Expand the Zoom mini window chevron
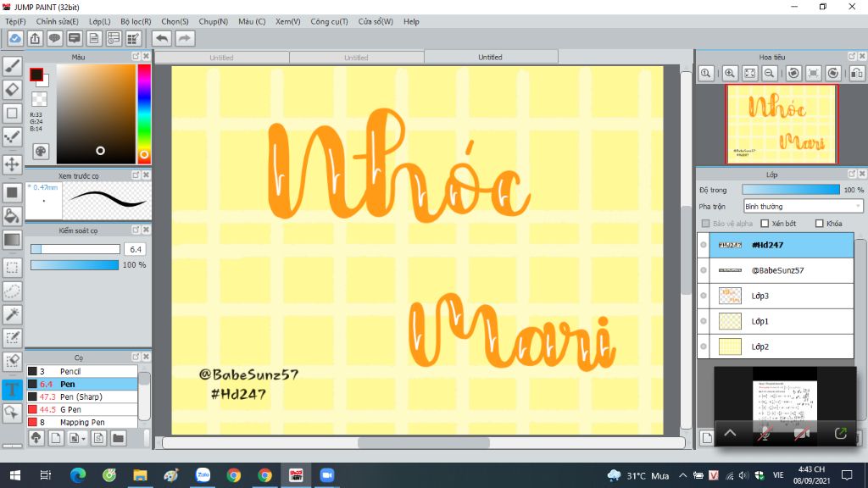868x488 pixels. click(x=730, y=433)
